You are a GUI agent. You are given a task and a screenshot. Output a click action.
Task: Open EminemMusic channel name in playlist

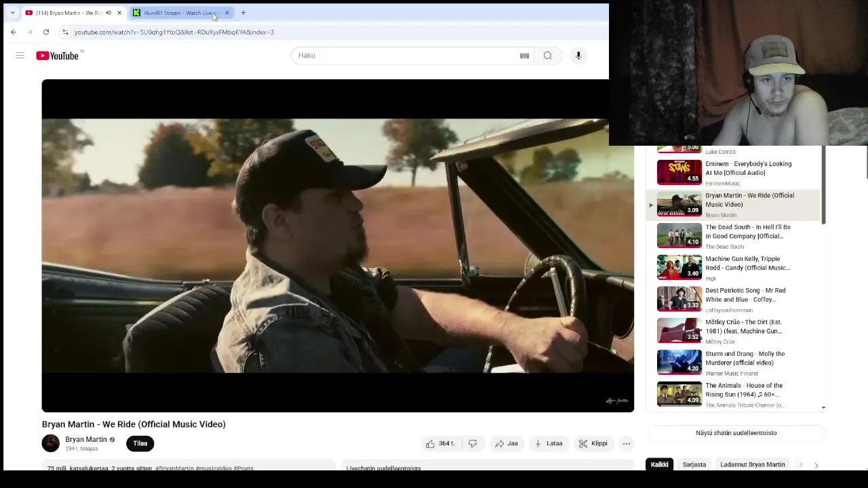pos(723,184)
